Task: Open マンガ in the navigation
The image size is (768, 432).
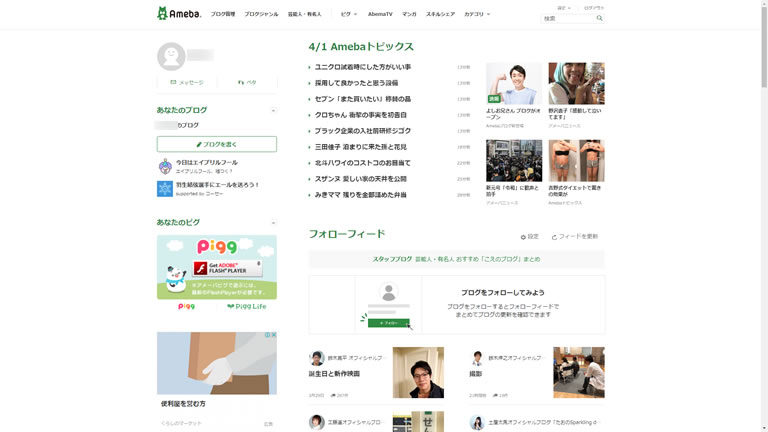Action: coord(409,14)
